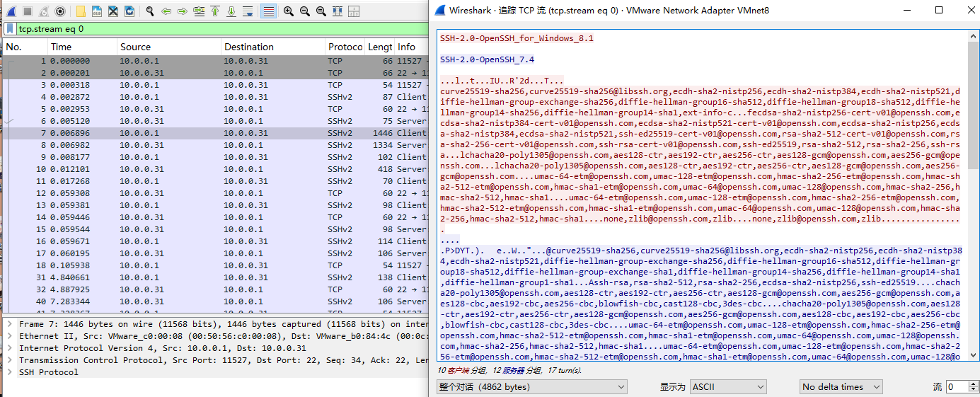This screenshot has width=980, height=397.
Task: Go to specified packet icon
Action: pyautogui.click(x=199, y=11)
